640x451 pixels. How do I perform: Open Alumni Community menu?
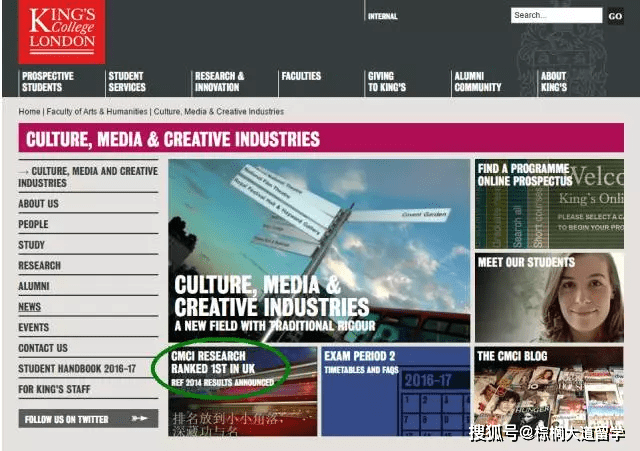pos(478,82)
